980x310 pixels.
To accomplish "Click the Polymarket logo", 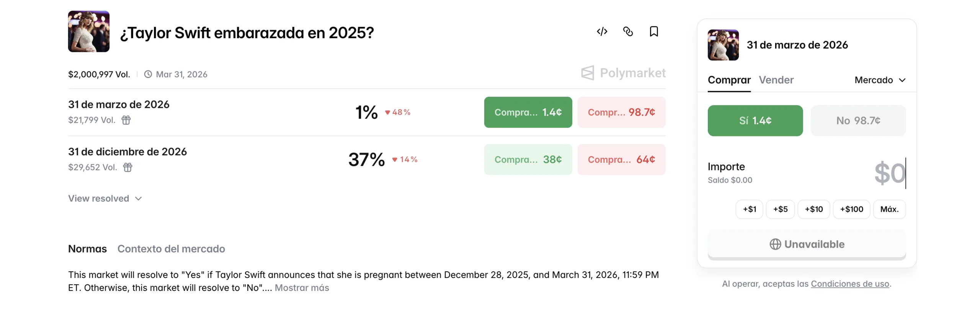I will click(623, 73).
